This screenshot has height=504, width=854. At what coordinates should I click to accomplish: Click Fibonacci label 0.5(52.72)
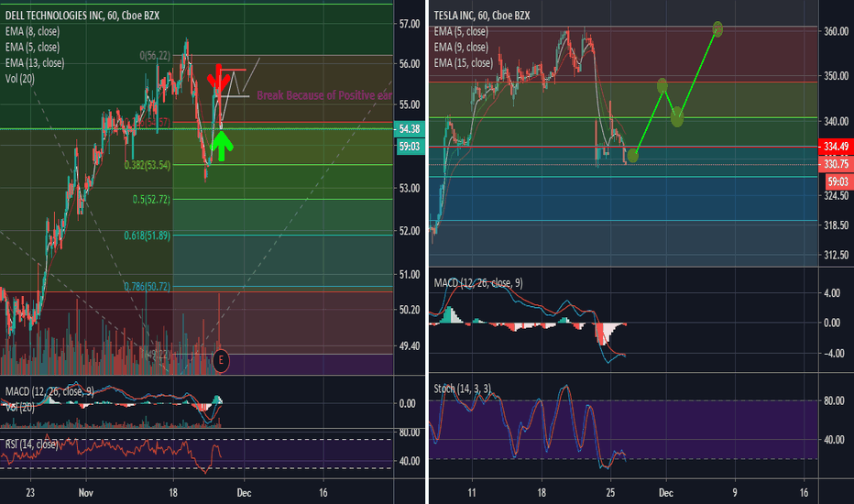(151, 200)
